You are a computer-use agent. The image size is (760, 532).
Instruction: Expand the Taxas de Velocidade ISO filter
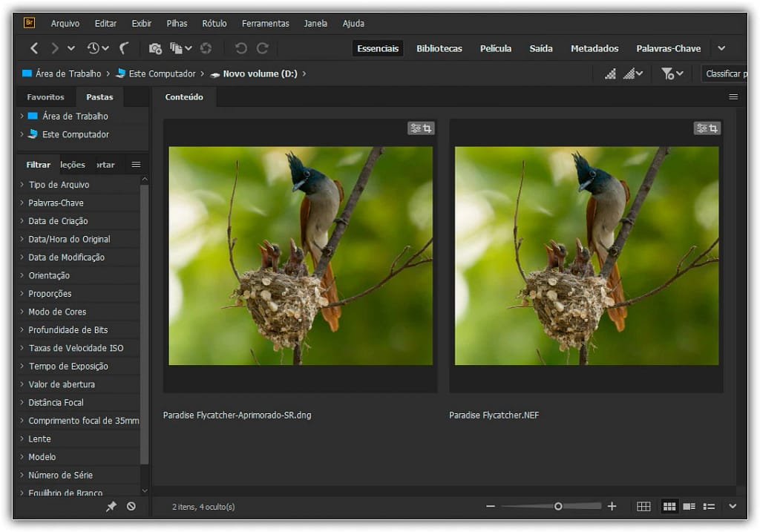(22, 348)
